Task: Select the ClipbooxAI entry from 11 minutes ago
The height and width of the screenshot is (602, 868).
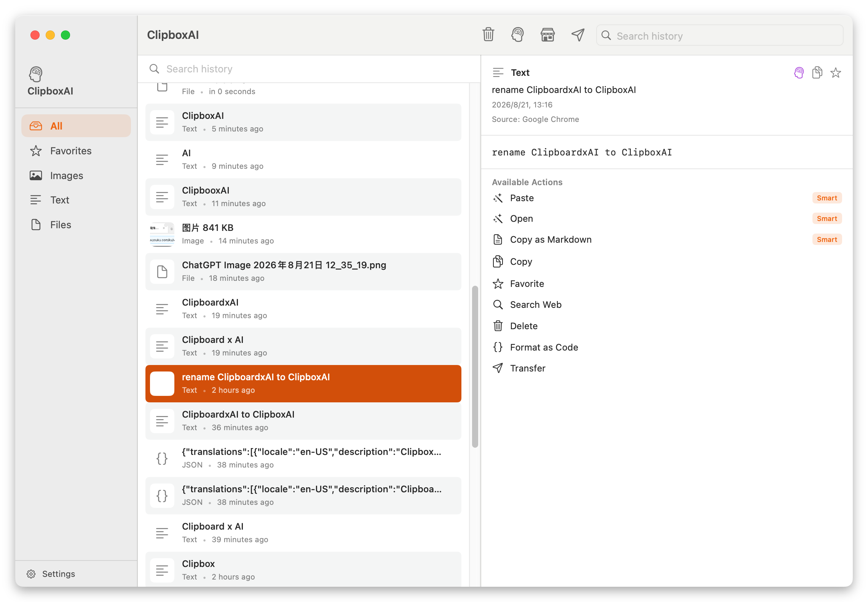Action: click(x=303, y=197)
